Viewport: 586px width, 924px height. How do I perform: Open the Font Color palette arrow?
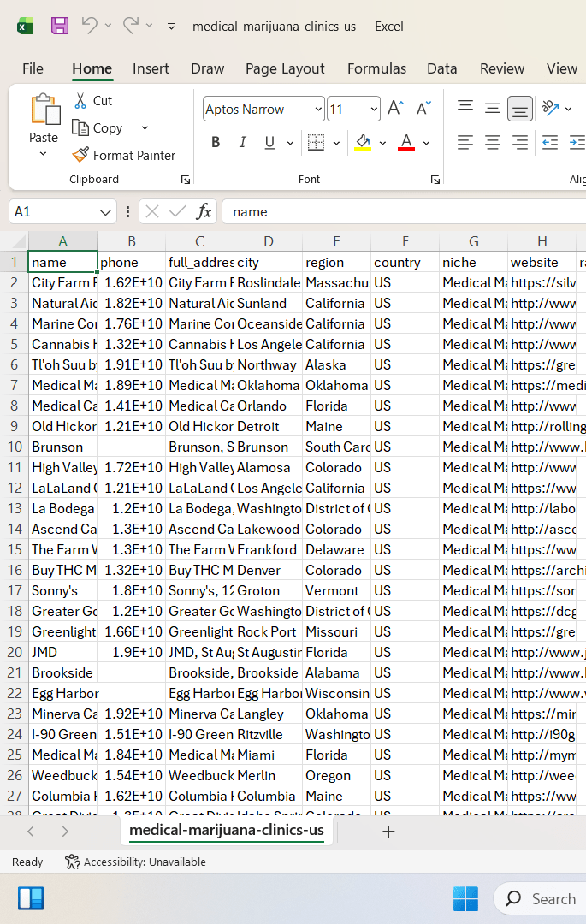pos(426,143)
